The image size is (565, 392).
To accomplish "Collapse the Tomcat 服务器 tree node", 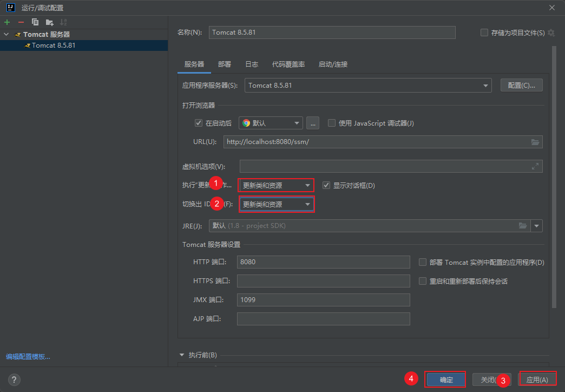I will [x=6, y=34].
